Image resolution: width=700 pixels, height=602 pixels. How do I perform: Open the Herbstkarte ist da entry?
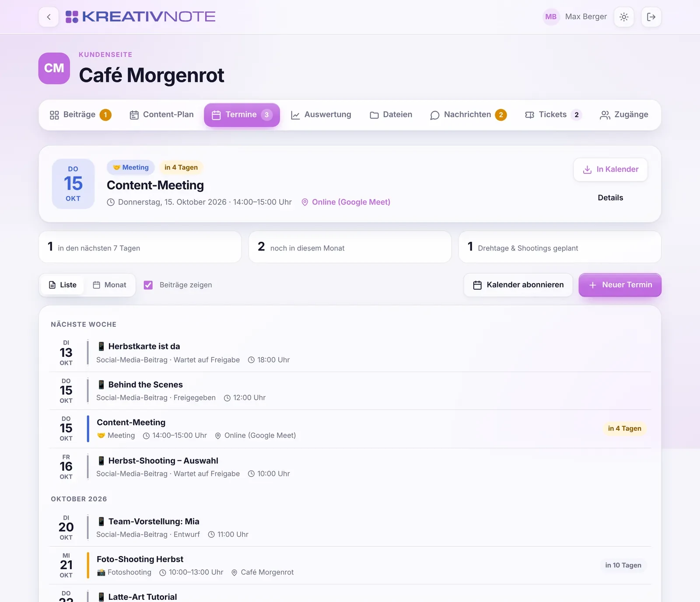pyautogui.click(x=350, y=353)
